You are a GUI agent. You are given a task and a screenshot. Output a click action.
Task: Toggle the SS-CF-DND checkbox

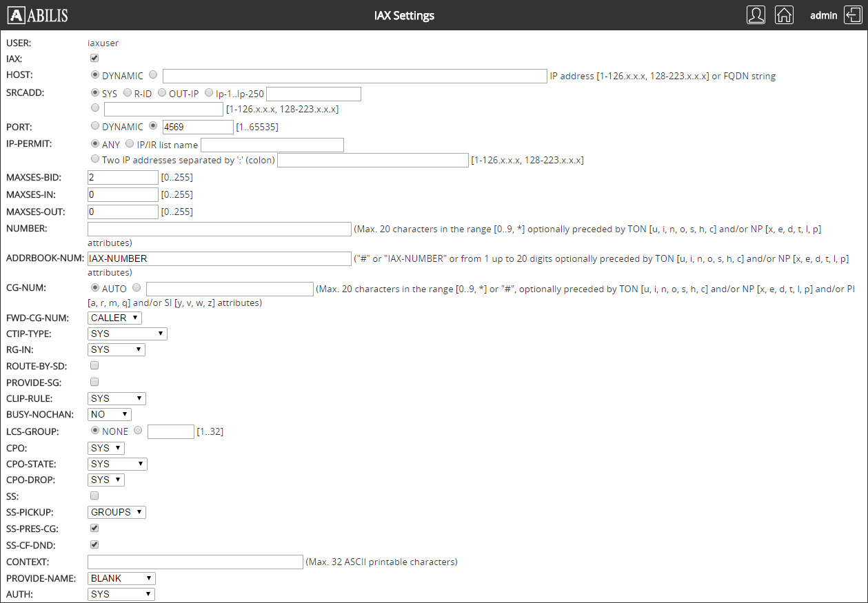click(94, 544)
